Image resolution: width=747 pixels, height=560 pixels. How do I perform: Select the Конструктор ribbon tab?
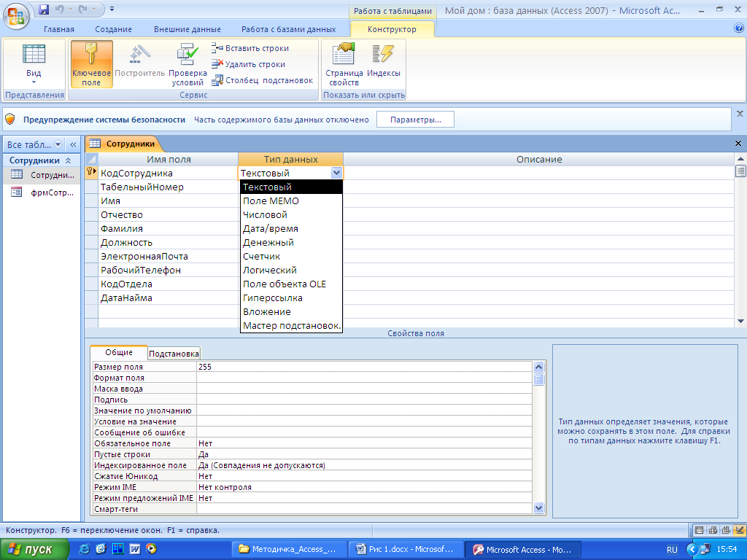[x=392, y=29]
